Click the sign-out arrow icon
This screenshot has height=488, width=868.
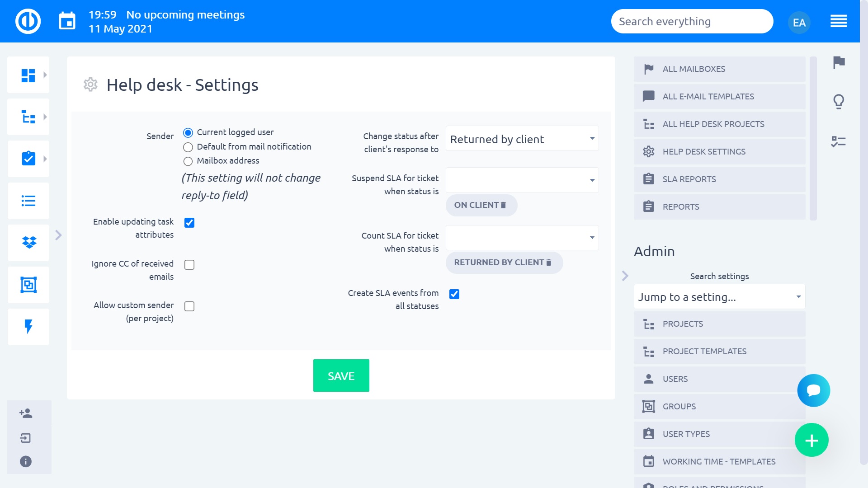pyautogui.click(x=26, y=438)
